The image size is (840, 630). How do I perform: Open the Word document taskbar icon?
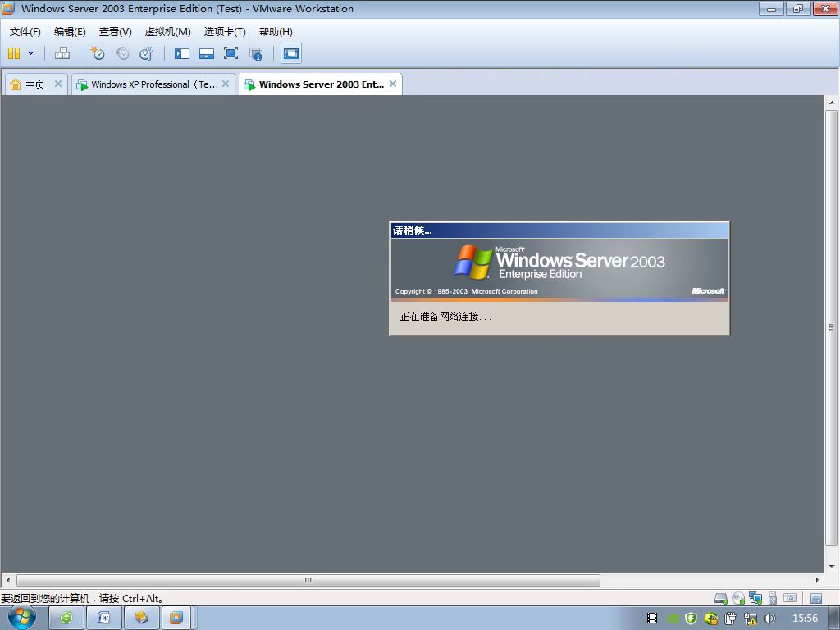tap(103, 619)
